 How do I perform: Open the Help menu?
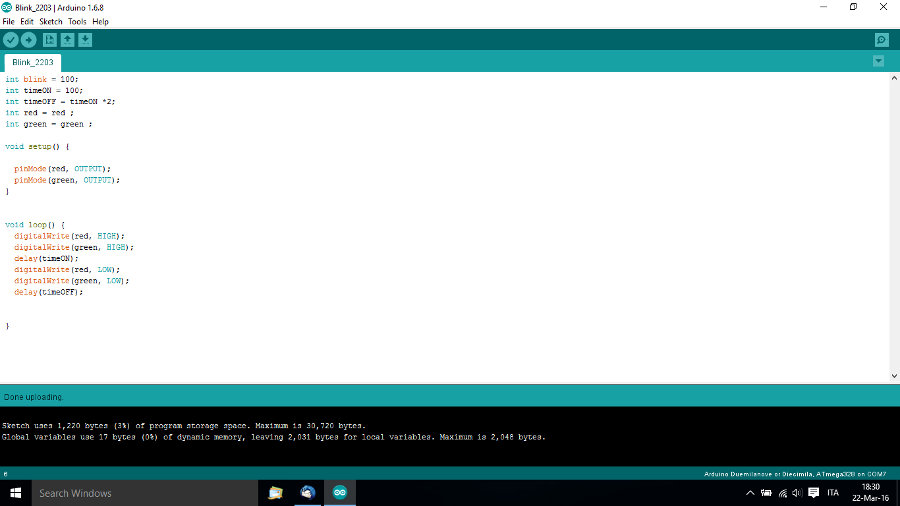click(x=100, y=22)
